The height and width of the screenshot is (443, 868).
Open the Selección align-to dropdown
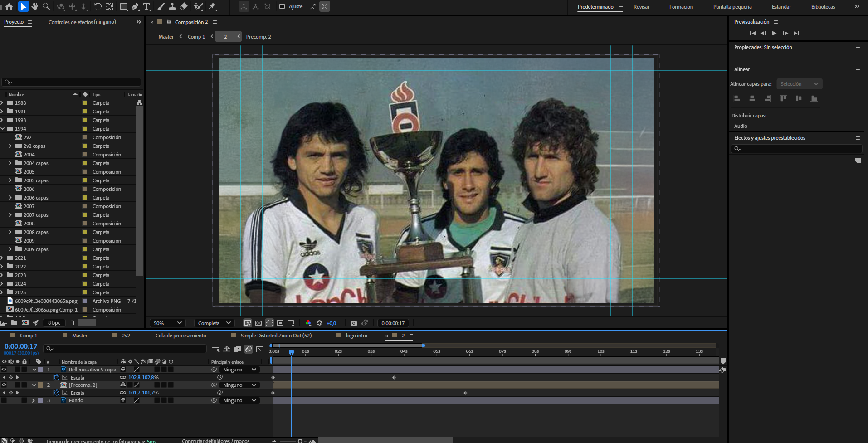799,84
